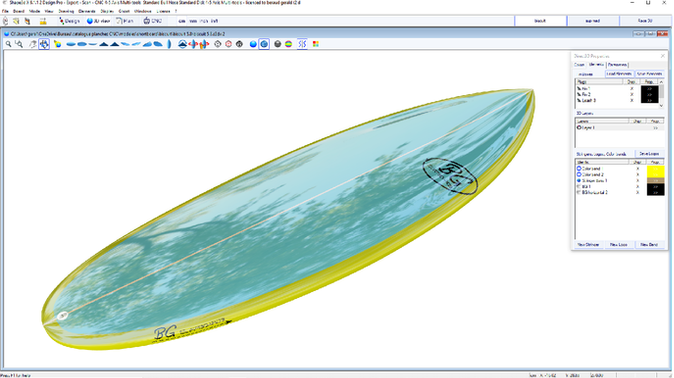The image size is (674, 378).
Task: Open the multicolor squares palette icon
Action: (x=316, y=44)
